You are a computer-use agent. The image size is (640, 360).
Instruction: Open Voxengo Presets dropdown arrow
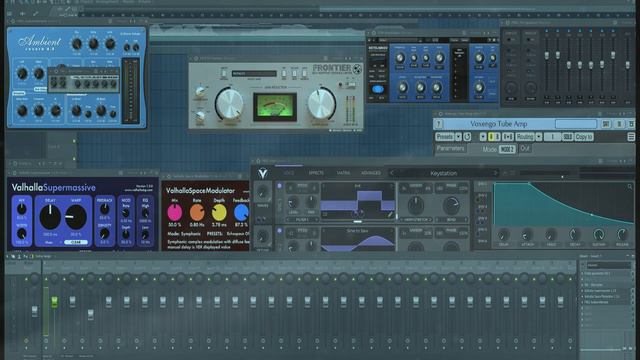click(x=459, y=137)
